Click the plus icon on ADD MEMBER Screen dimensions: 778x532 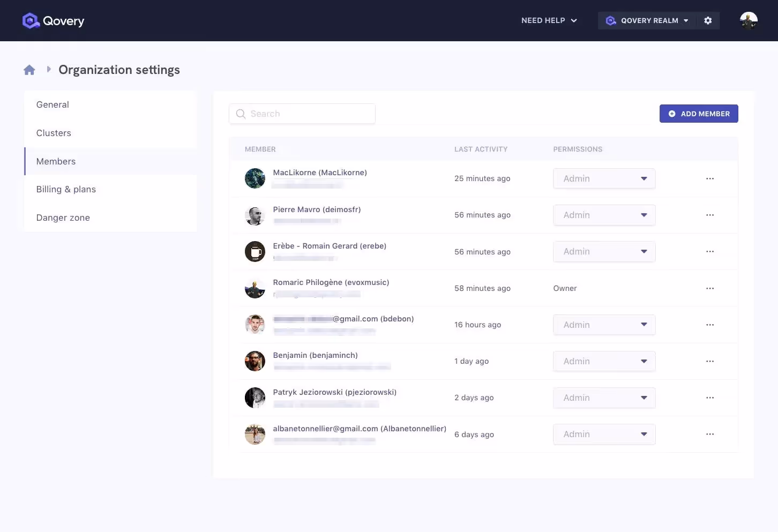click(x=672, y=114)
